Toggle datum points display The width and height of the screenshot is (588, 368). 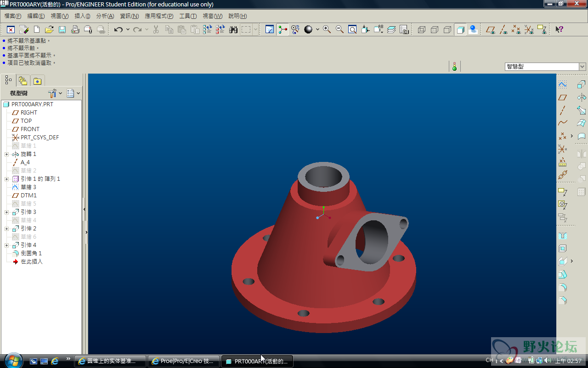point(516,29)
